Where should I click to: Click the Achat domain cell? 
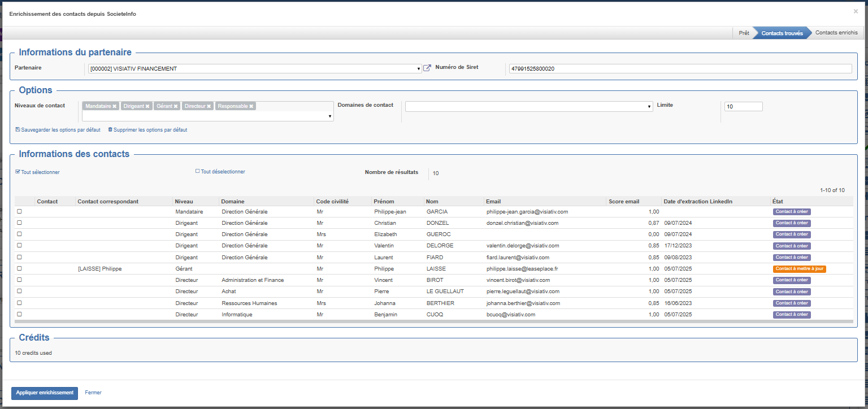coord(229,291)
